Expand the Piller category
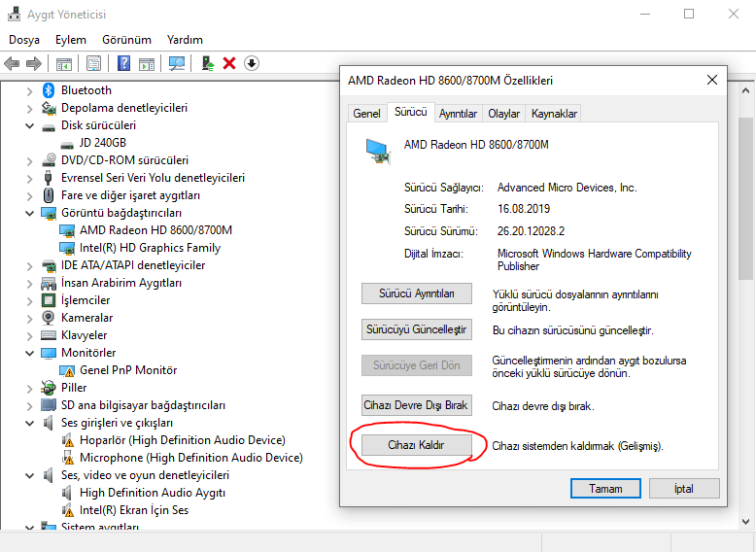The width and height of the screenshot is (756, 552). [x=29, y=389]
